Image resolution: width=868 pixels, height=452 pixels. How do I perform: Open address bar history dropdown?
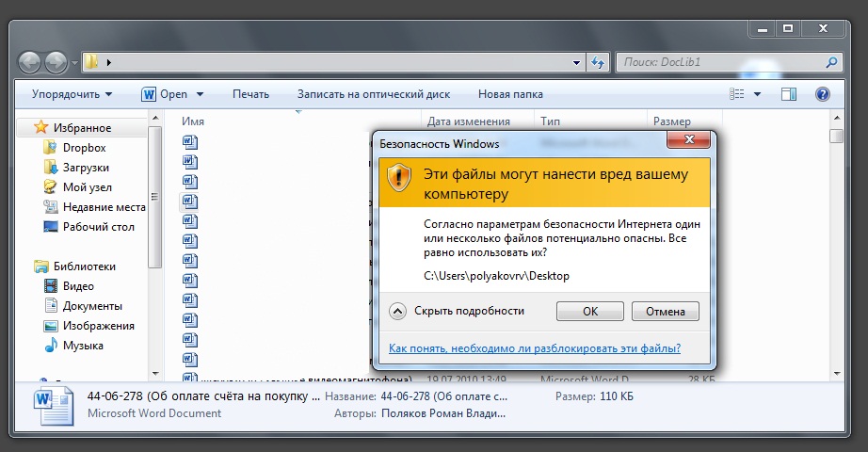[576, 62]
